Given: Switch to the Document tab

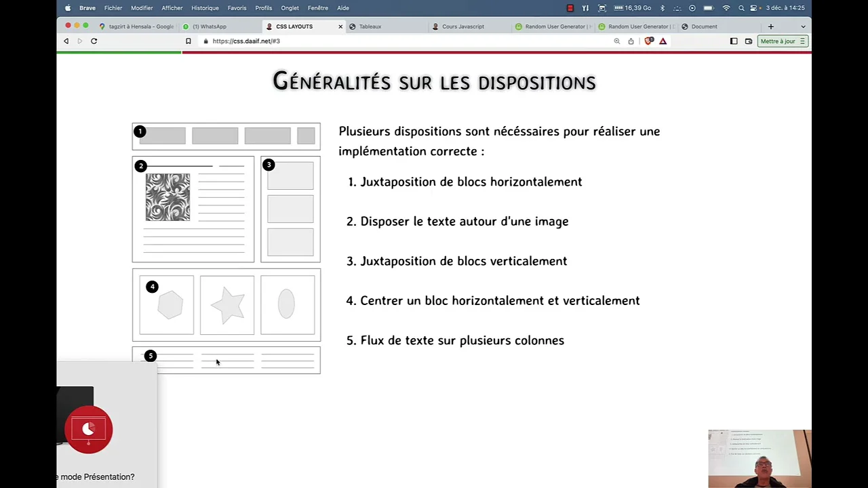Looking at the screenshot, I should [719, 26].
